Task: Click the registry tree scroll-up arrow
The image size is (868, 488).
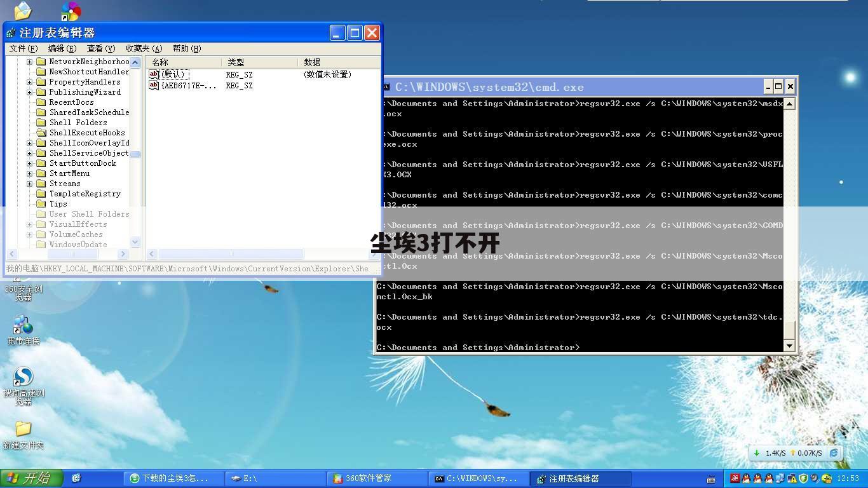Action: pyautogui.click(x=135, y=62)
